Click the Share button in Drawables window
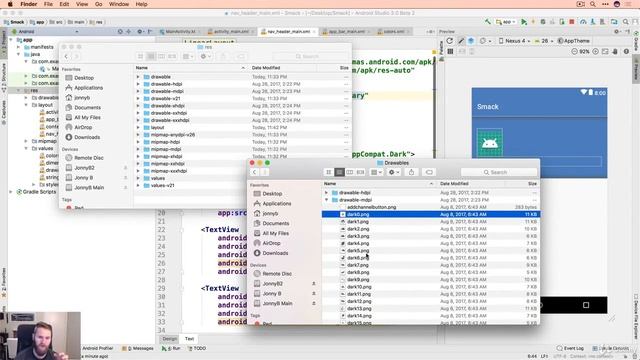Screen dimensions: 640x360 point(411,172)
